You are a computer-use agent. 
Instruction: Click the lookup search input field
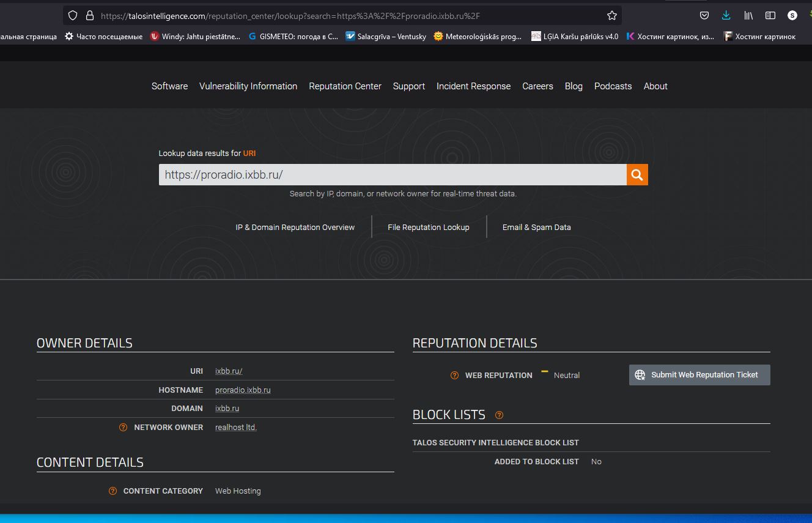(393, 175)
